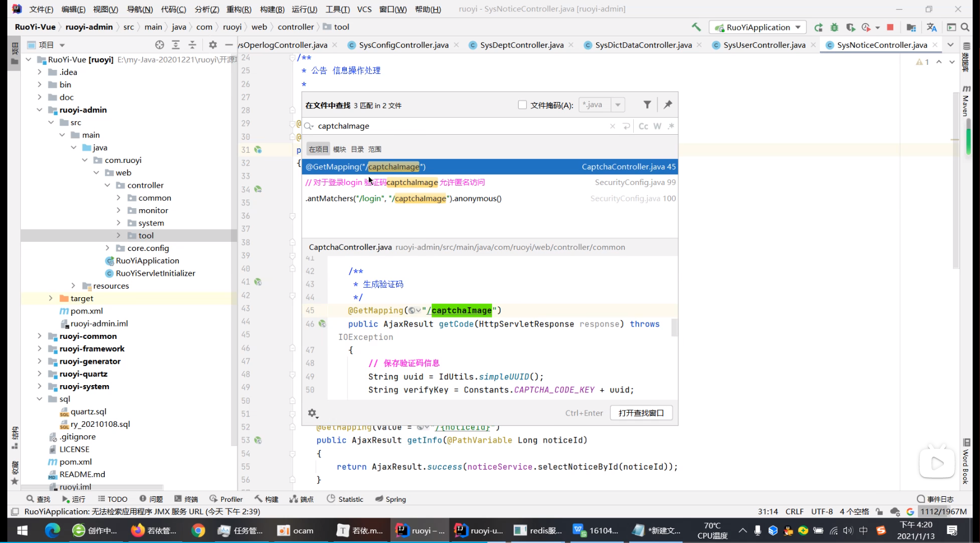Select the Directory scope option
Image resolution: width=980 pixels, height=543 pixels.
(357, 149)
